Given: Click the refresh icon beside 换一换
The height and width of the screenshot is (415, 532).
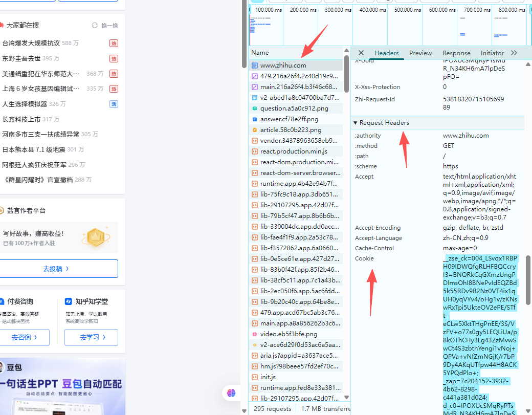Looking at the screenshot, I should point(95,26).
